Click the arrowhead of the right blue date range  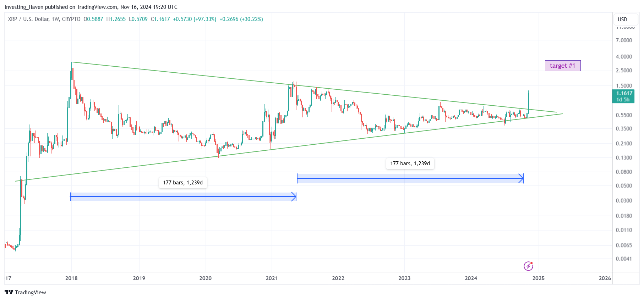coord(521,178)
